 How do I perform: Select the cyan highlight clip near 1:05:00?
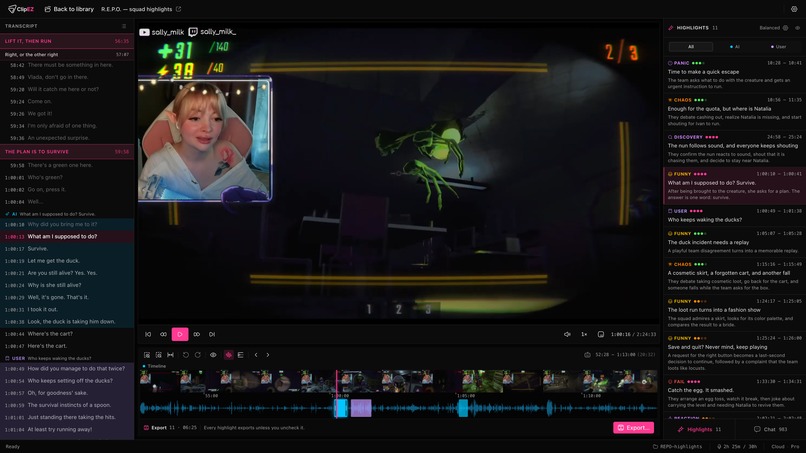point(463,408)
